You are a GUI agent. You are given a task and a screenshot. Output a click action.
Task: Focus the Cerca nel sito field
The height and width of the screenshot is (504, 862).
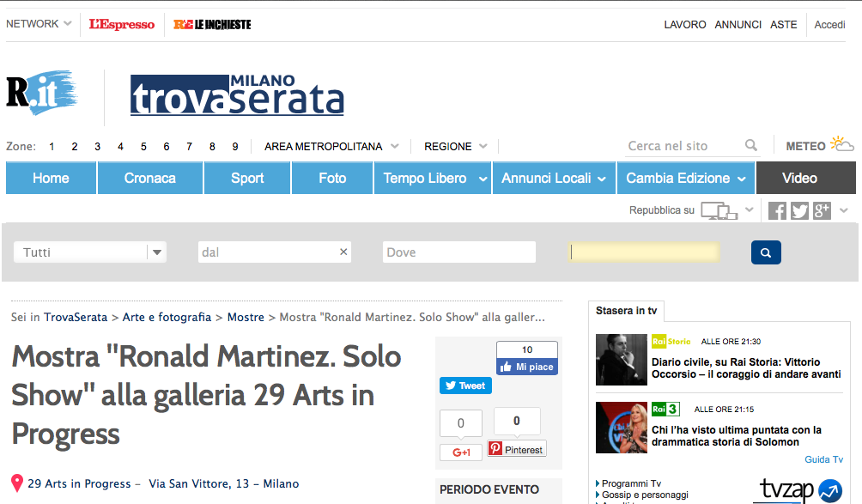click(x=684, y=146)
